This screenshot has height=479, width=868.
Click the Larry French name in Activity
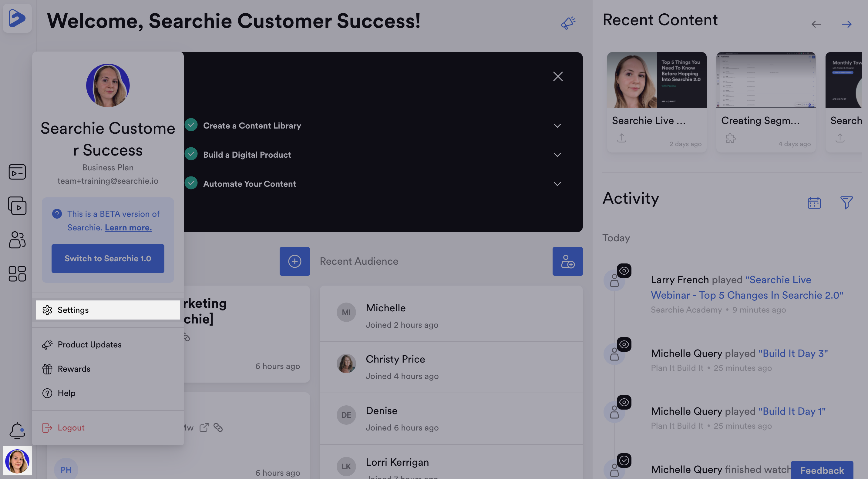(x=680, y=280)
